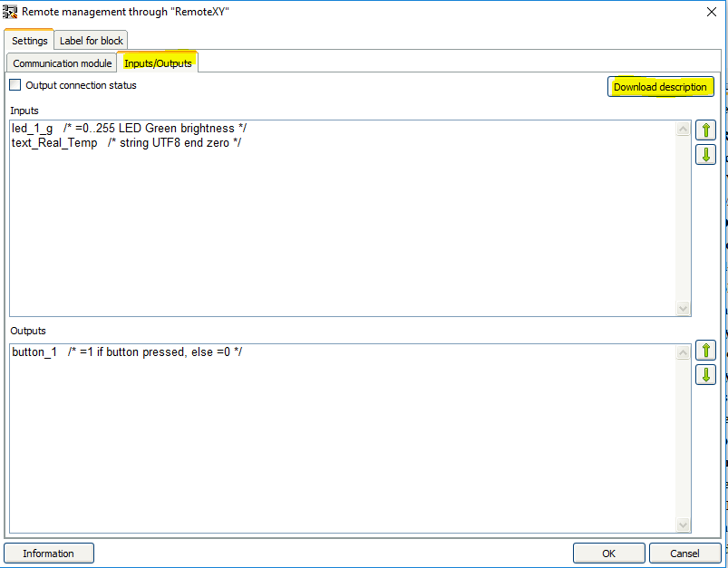
Task: Click the Inputs move up green arrow
Action: click(705, 130)
